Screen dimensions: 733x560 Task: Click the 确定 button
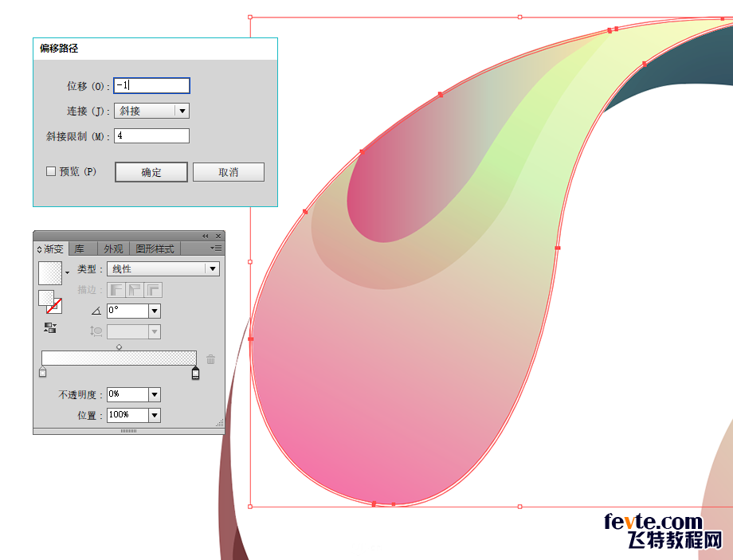pyautogui.click(x=151, y=172)
